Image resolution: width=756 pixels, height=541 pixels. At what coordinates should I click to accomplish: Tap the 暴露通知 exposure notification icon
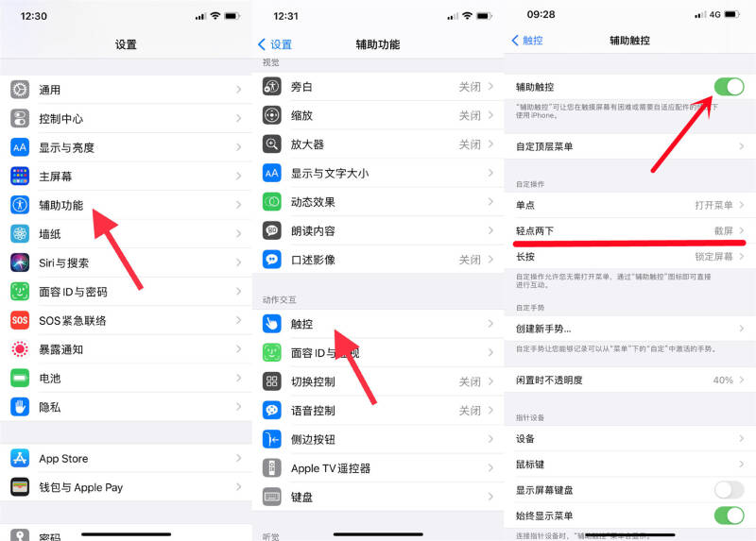(x=20, y=348)
